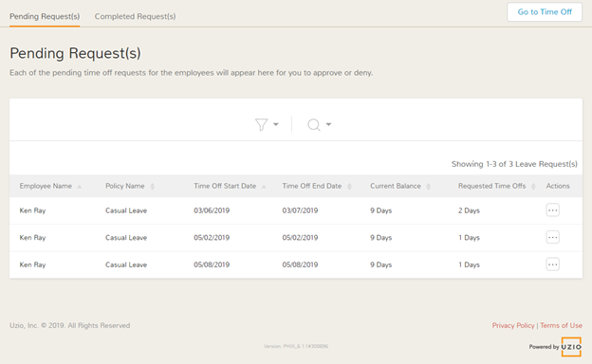Click the Pending Request(s) page heading
This screenshot has width=592, height=364.
click(x=75, y=53)
